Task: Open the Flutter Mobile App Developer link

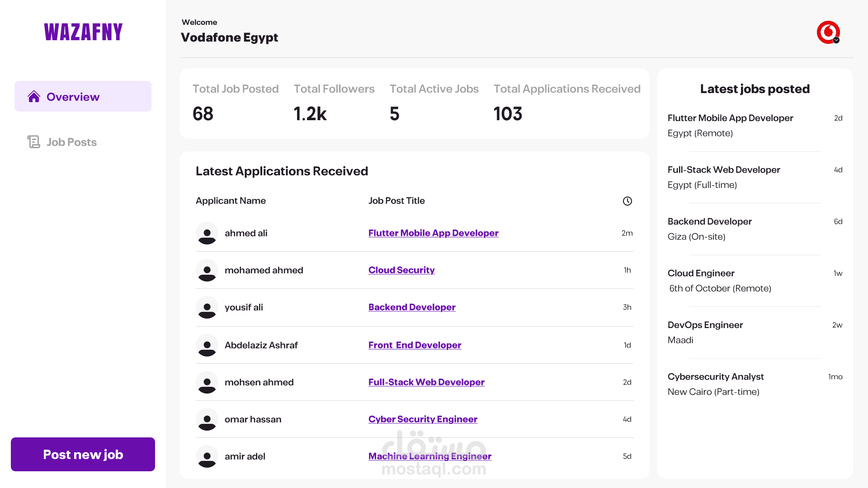Action: coord(433,233)
